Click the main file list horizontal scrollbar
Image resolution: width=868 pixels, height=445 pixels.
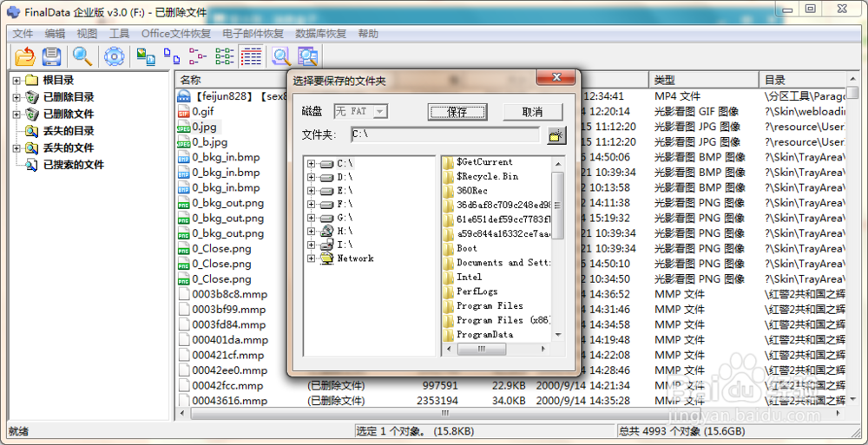tap(444, 413)
